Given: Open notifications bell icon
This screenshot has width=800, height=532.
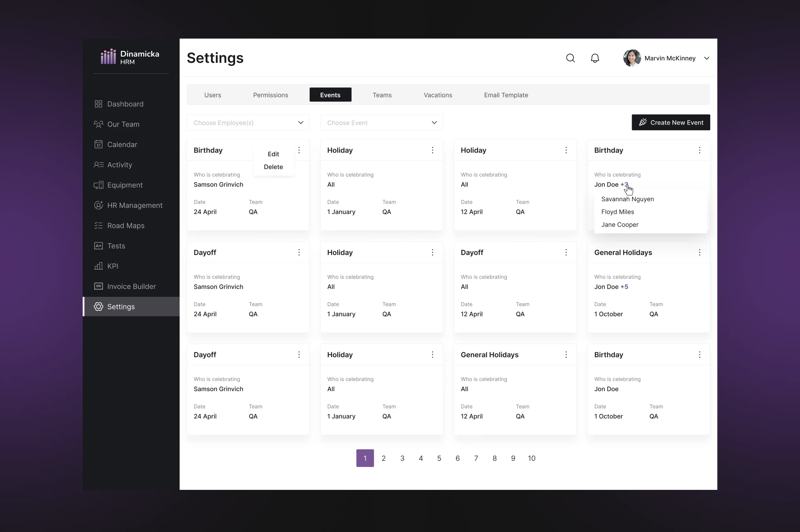Looking at the screenshot, I should point(595,58).
